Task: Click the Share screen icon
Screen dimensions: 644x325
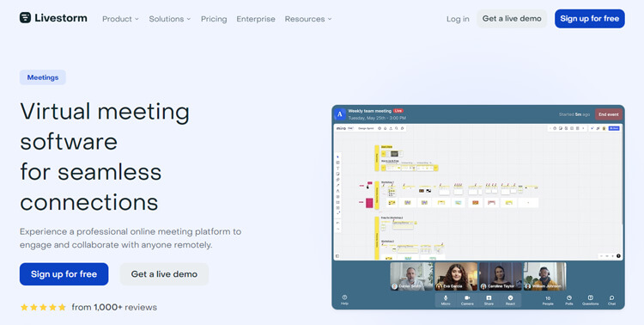Action: [489, 300]
